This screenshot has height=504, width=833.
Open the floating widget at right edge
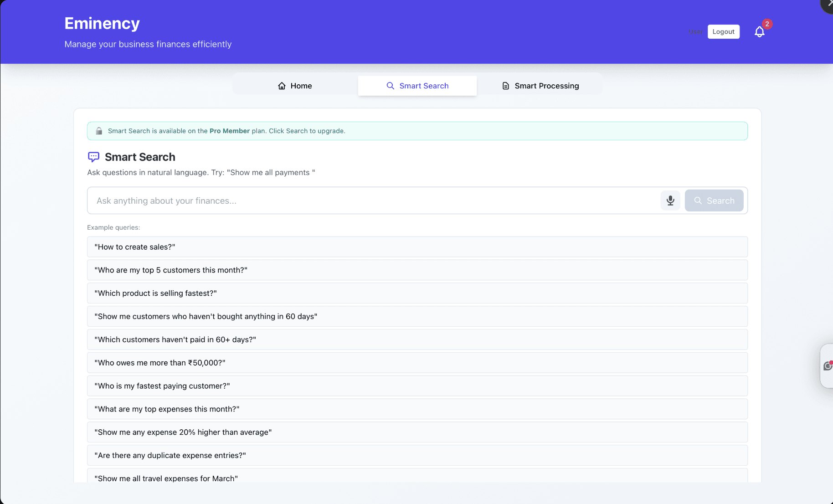pyautogui.click(x=827, y=366)
